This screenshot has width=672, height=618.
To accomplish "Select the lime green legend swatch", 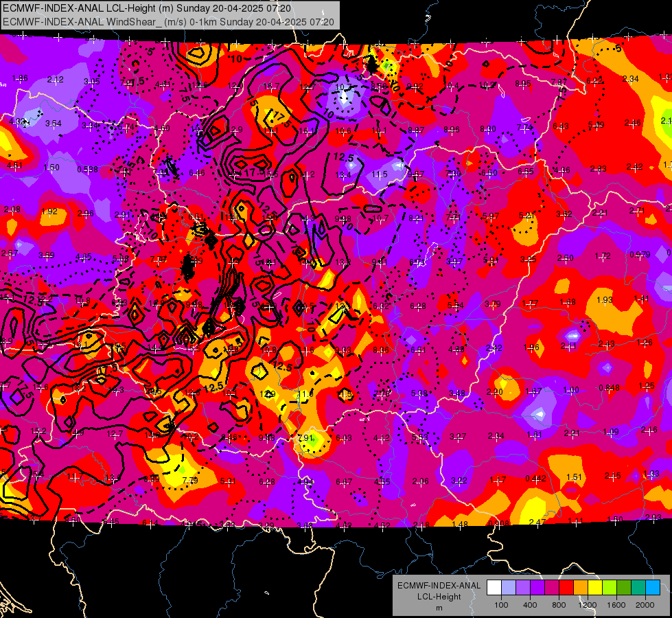I will coord(610,588).
